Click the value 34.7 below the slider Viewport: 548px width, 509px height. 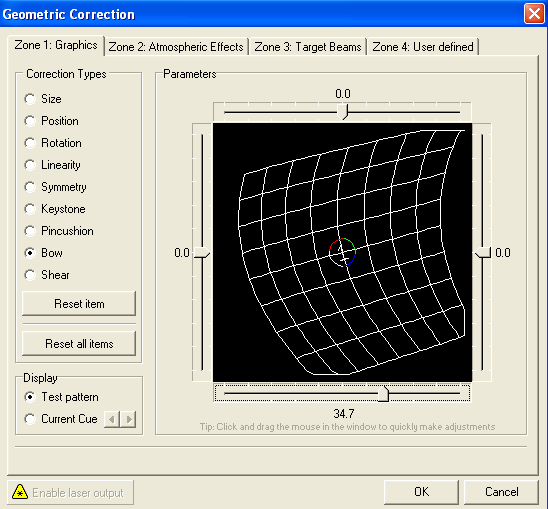click(344, 414)
